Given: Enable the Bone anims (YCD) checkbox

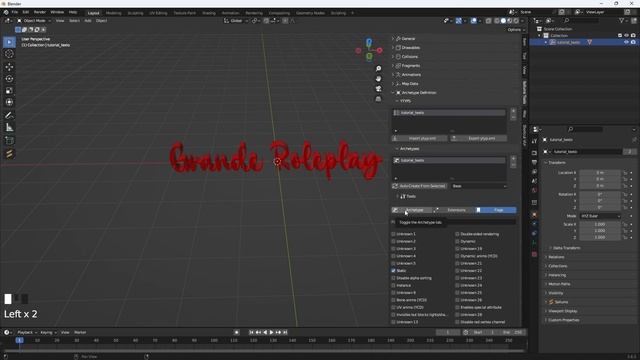Looking at the screenshot, I should click(x=393, y=300).
